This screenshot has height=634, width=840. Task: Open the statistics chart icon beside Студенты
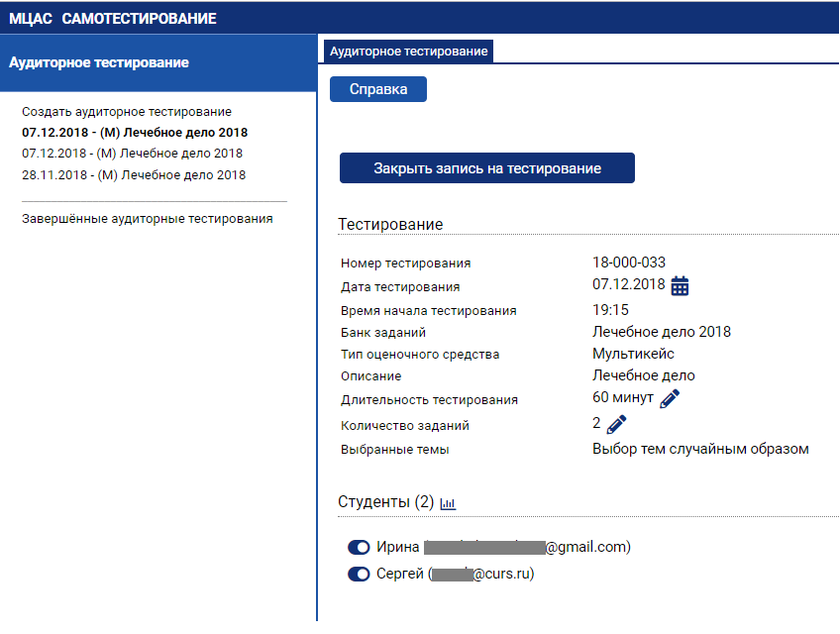(x=448, y=503)
